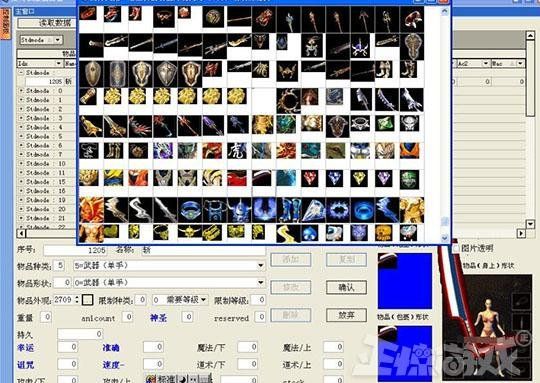Select the blue horned helmet icon
This screenshot has height=383, width=540.
tap(239, 210)
